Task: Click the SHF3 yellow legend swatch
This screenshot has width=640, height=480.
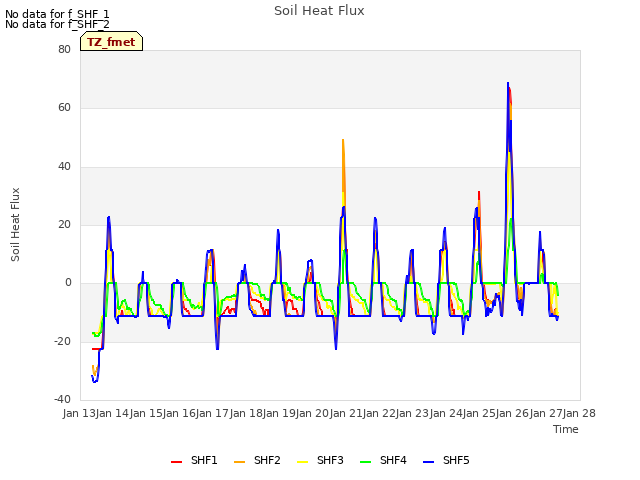Action: [302, 462]
